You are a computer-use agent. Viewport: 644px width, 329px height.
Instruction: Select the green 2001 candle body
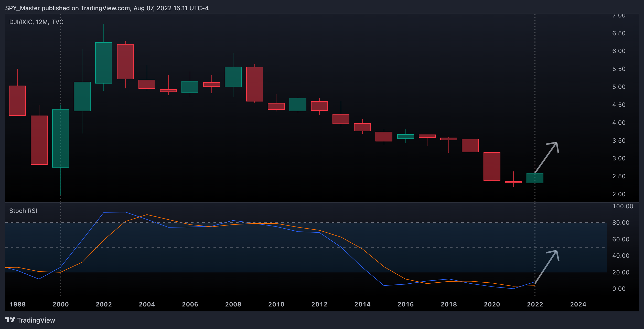82,96
